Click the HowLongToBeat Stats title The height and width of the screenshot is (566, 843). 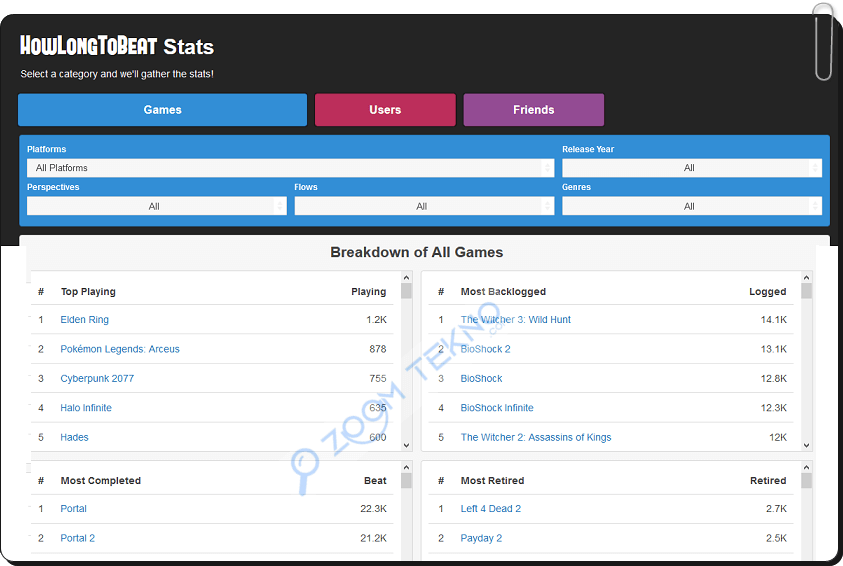(x=117, y=46)
